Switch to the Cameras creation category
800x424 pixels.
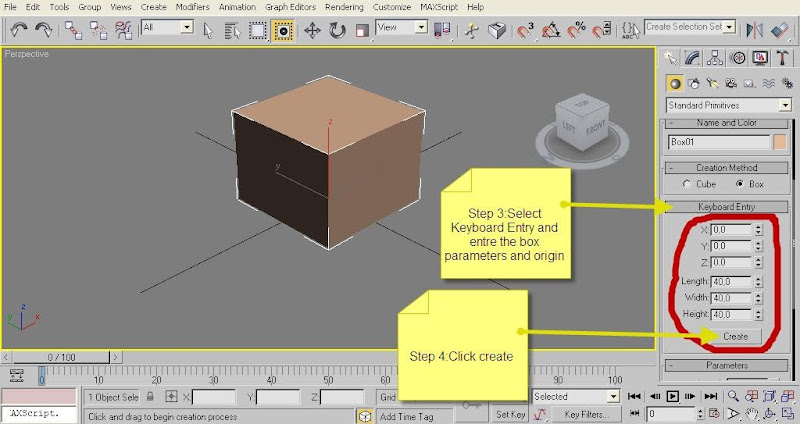tap(732, 84)
